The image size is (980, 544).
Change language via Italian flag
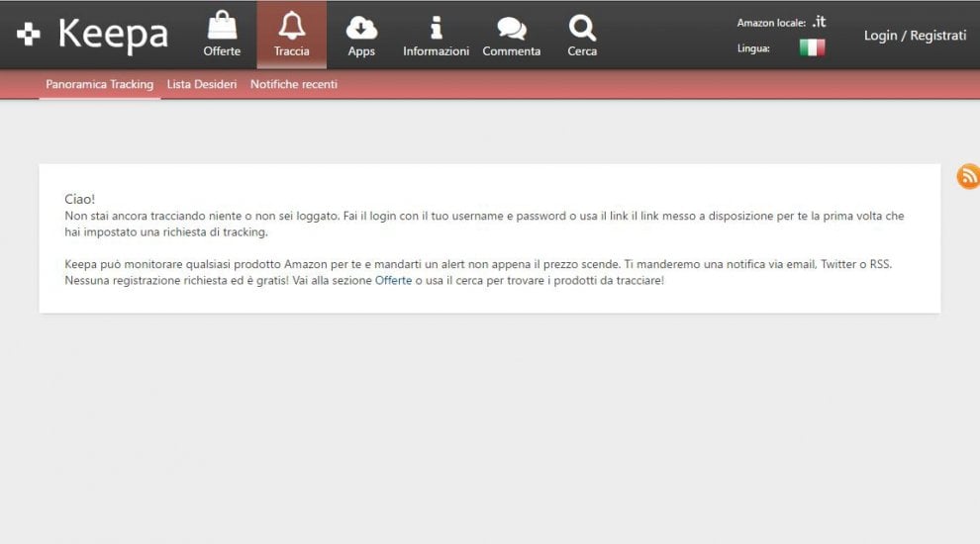[x=812, y=47]
